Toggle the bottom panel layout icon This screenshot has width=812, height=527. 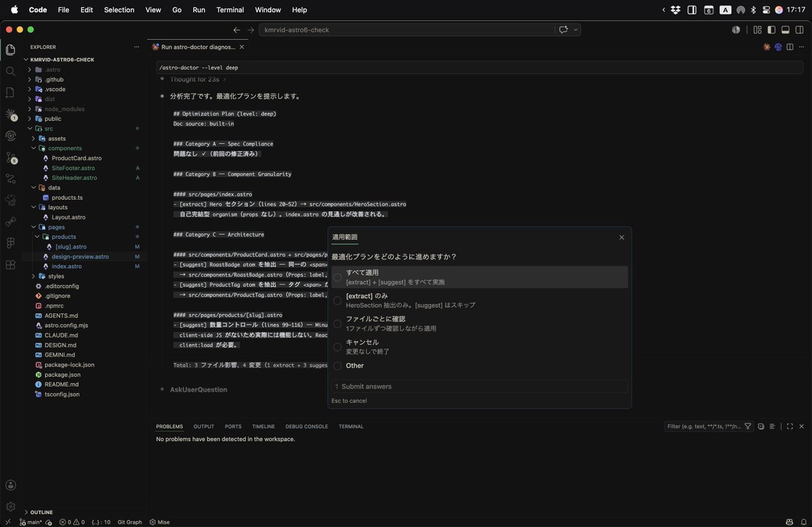pos(786,30)
